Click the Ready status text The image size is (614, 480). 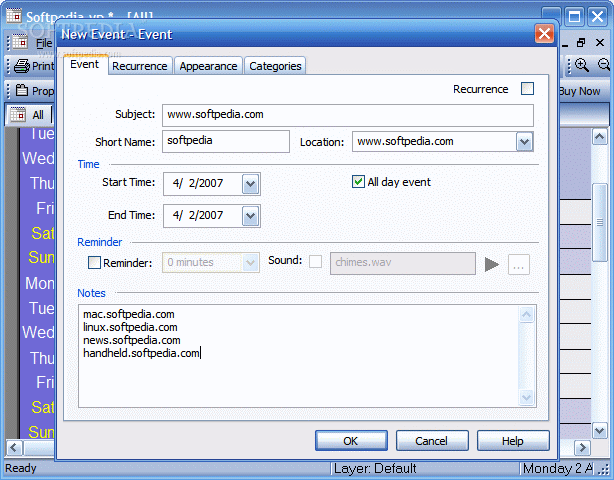click(x=21, y=468)
